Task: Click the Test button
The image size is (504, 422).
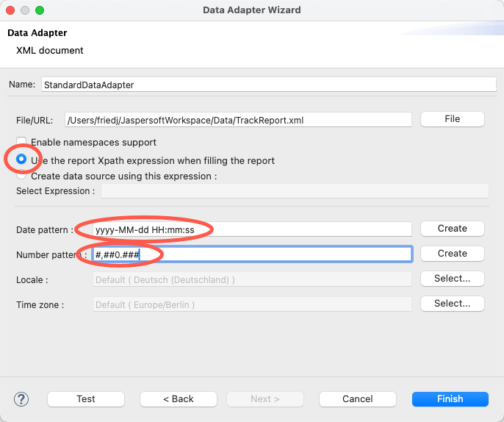Action: 86,398
